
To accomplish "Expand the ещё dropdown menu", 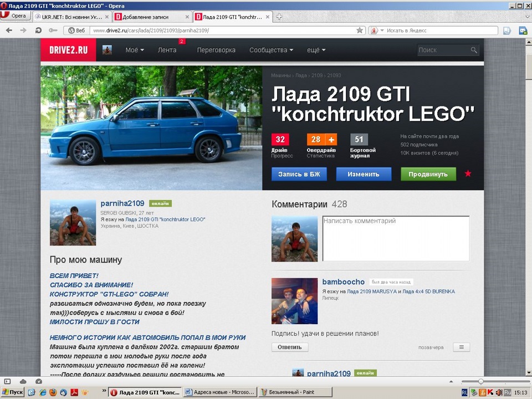I will [316, 50].
